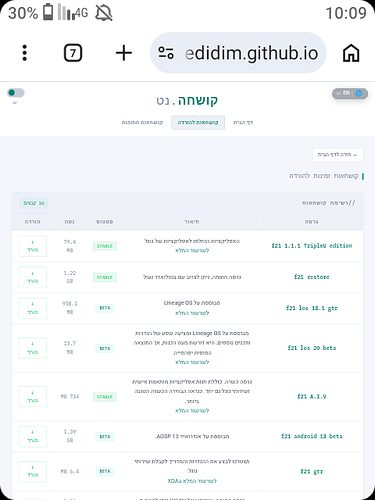Image resolution: width=375 pixels, height=500 pixels.
Task: Tap the site settings icon in address bar
Action: (166, 53)
